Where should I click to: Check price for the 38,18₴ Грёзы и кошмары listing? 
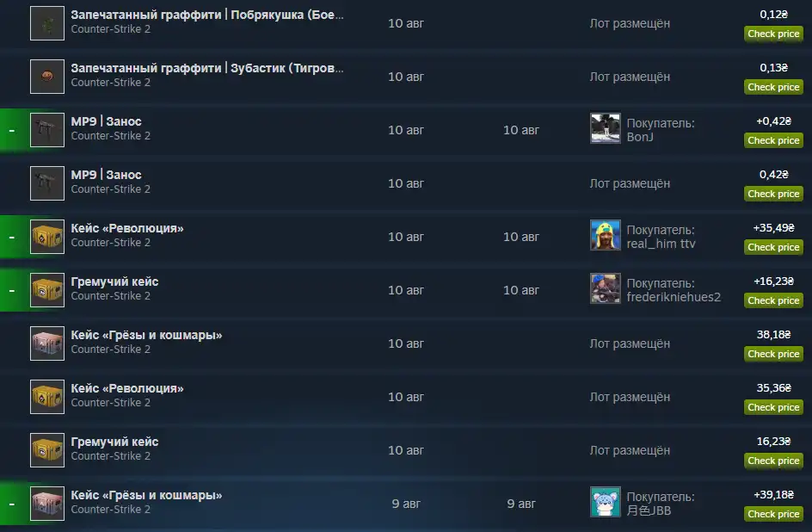pyautogui.click(x=773, y=354)
